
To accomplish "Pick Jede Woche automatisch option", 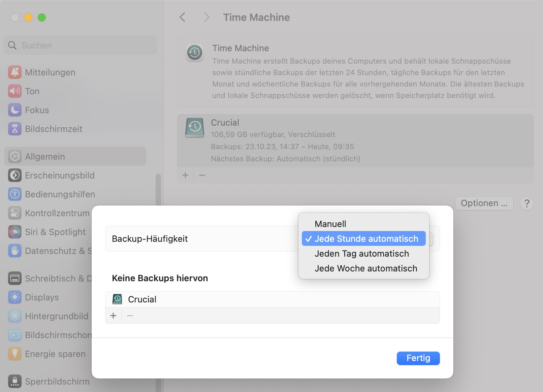I will (365, 268).
